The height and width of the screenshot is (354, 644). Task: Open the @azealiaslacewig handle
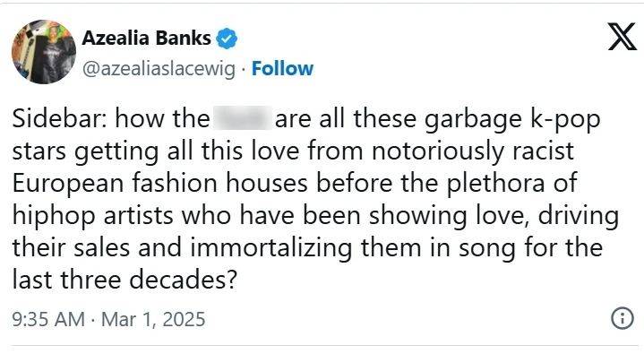tap(159, 69)
